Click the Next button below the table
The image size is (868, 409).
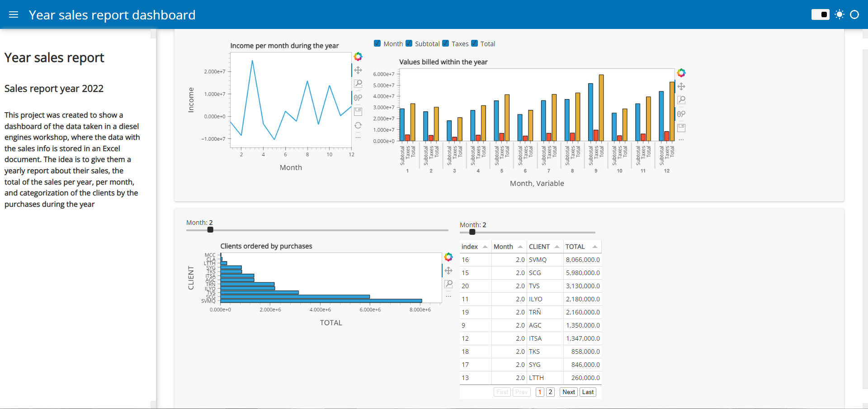point(568,392)
